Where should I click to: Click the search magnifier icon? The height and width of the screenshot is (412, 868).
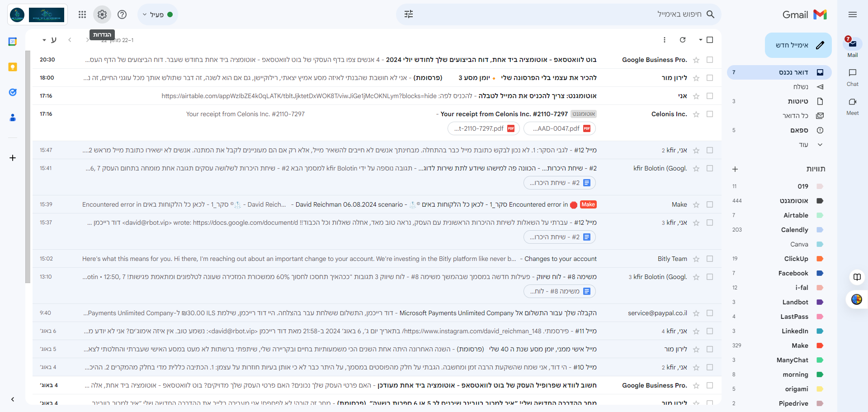[710, 14]
